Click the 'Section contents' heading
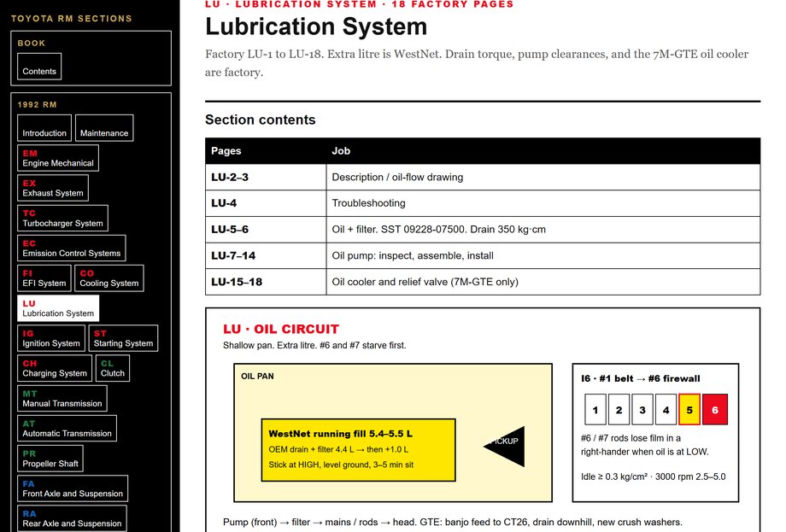786x532 pixels. click(x=261, y=120)
